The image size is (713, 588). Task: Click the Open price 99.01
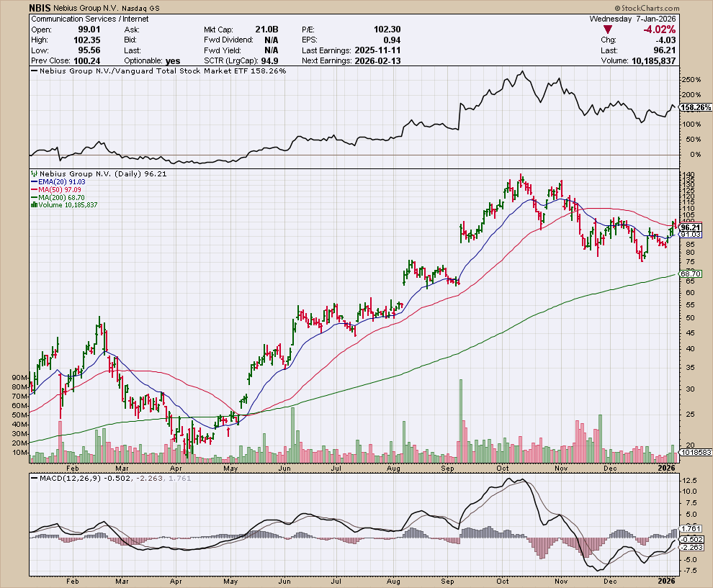coord(89,30)
